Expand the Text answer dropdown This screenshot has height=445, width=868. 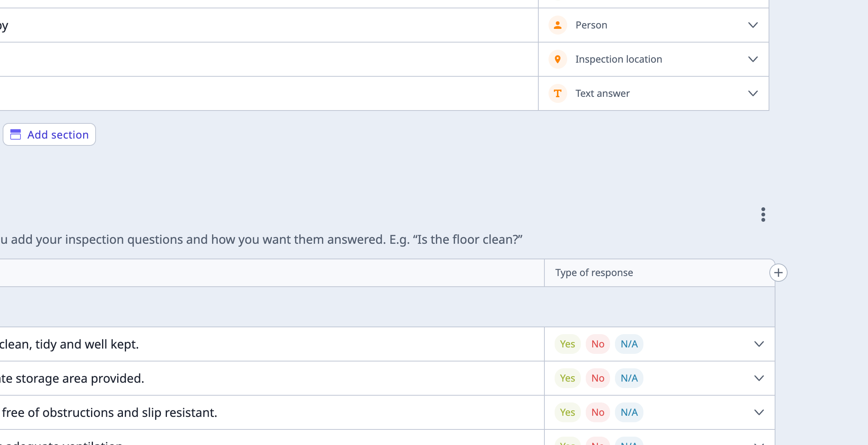753,93
